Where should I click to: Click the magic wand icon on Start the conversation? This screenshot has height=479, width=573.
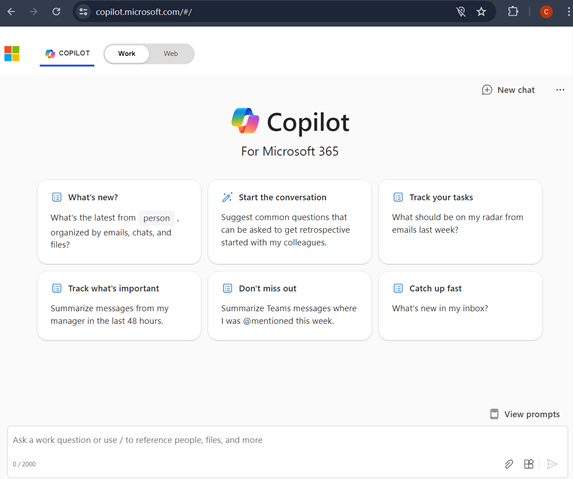[x=227, y=197]
